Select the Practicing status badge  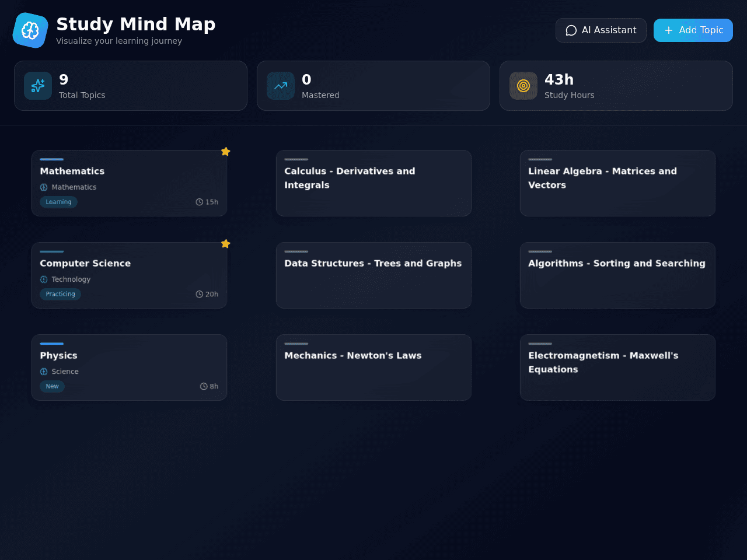60,294
